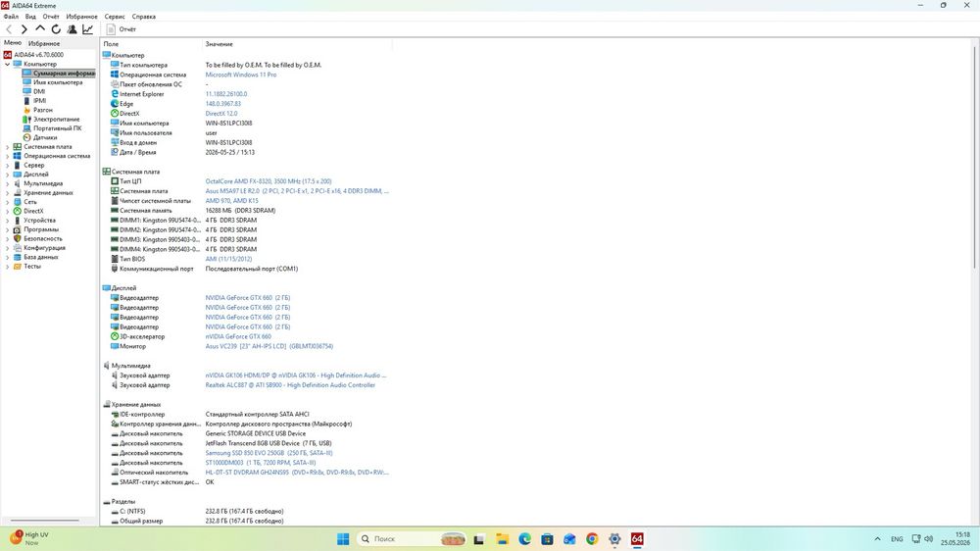Click the Edge icon in Edge row
980x551 pixels.
point(115,104)
